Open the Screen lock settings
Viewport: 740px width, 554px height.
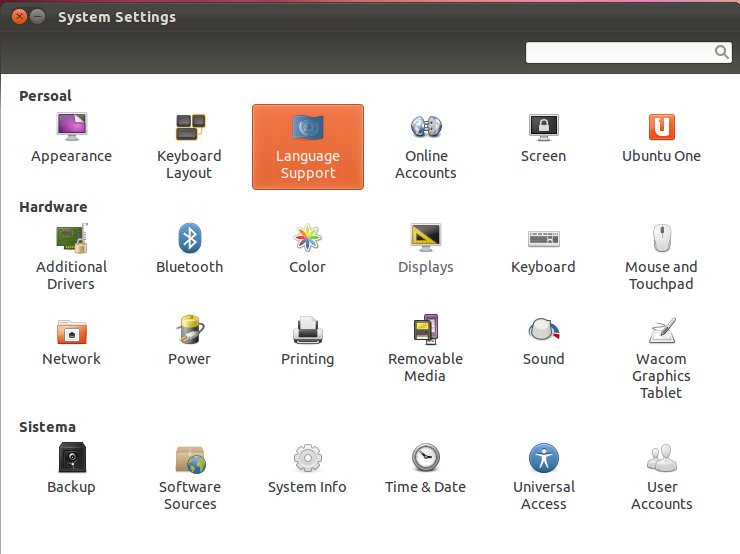pyautogui.click(x=544, y=138)
